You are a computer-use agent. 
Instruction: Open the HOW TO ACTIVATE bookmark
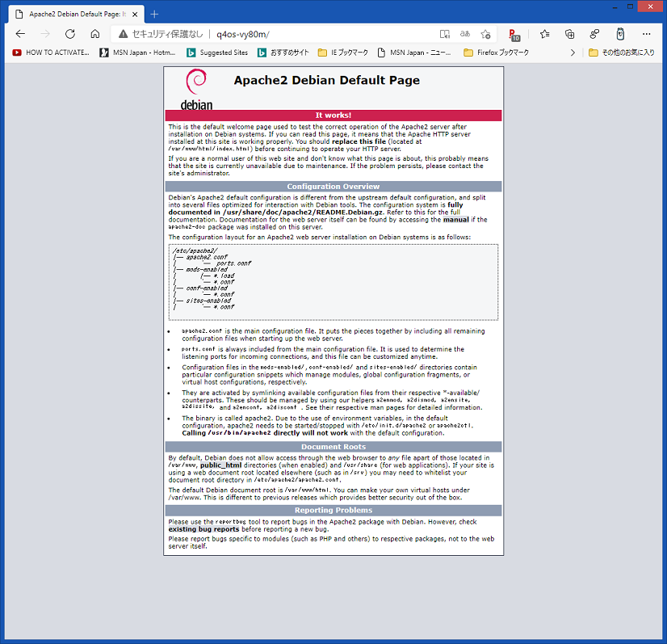[x=51, y=53]
